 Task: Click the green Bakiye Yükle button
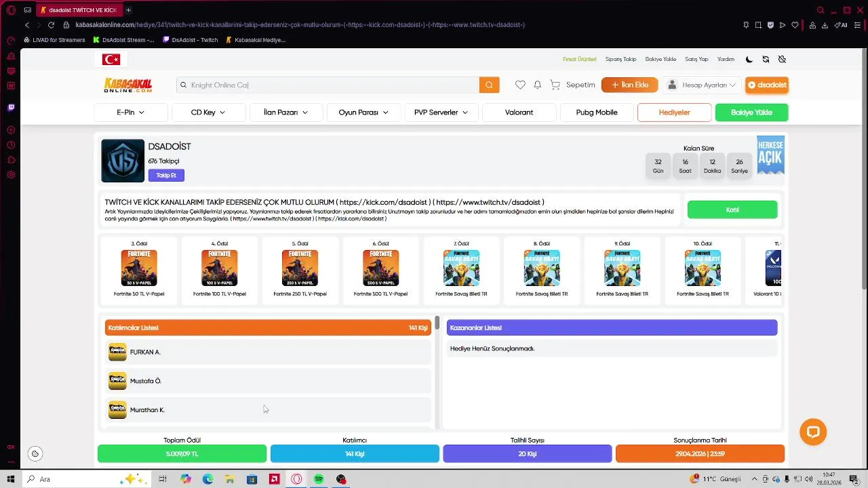(751, 113)
